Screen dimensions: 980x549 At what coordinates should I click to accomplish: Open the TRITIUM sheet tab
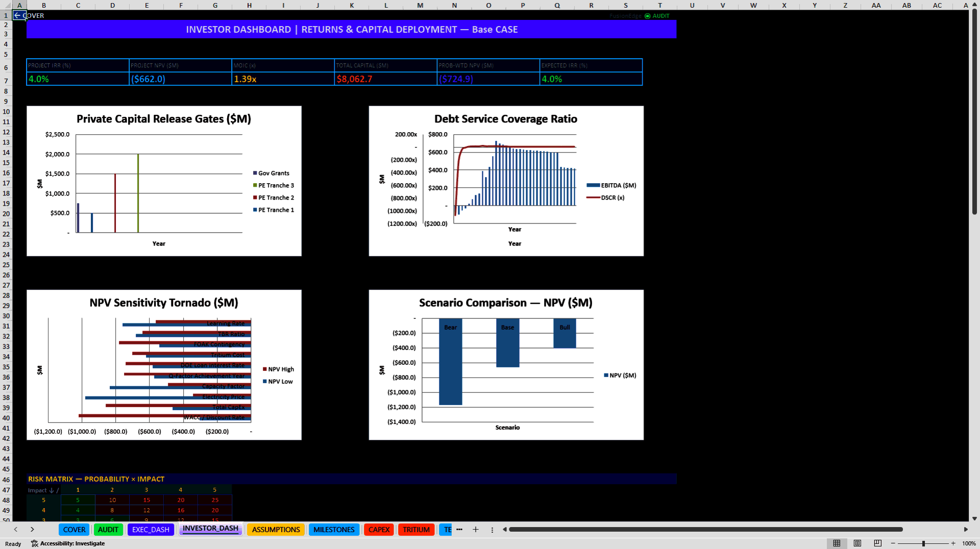click(x=416, y=530)
